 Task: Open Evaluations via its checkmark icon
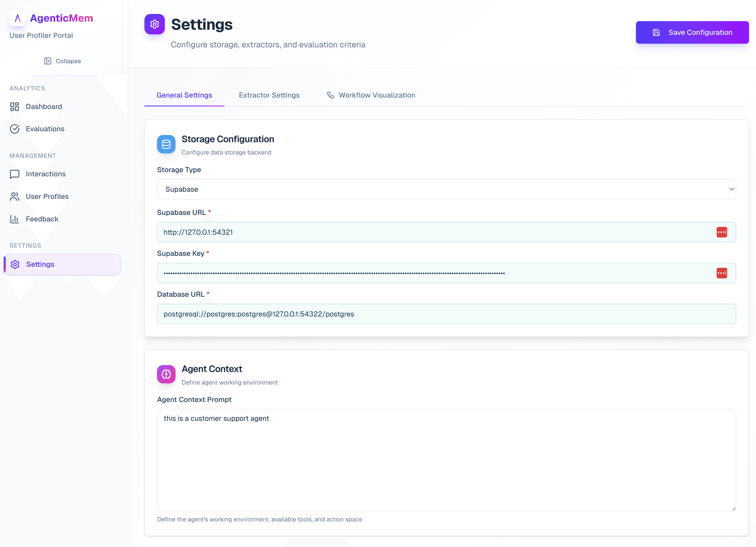coord(15,129)
